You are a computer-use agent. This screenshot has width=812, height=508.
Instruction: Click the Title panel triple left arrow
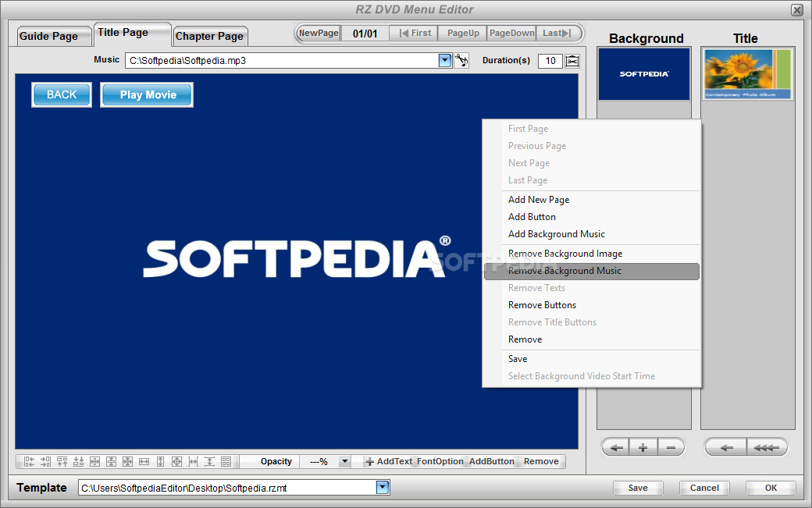coord(767,447)
